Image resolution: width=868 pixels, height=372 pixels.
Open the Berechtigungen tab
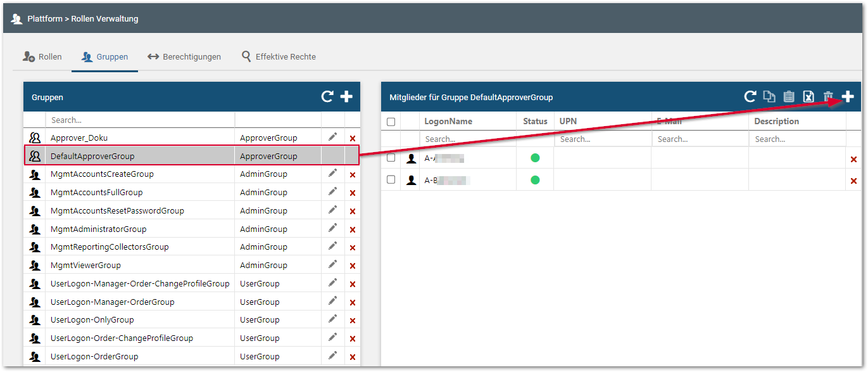point(184,56)
